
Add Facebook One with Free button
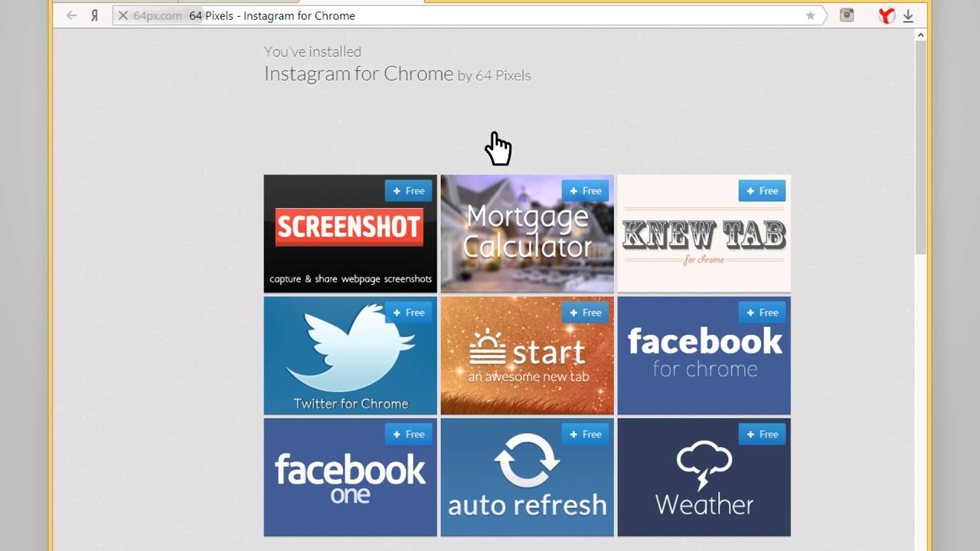[x=408, y=434]
